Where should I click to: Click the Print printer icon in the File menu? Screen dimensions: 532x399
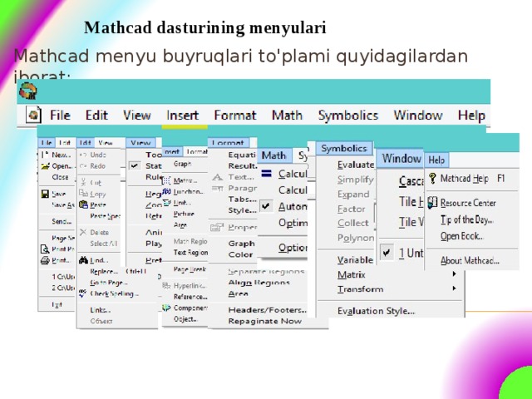click(x=45, y=260)
